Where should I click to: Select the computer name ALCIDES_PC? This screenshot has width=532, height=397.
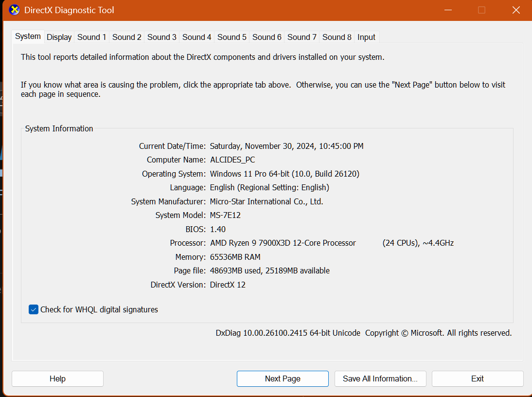[232, 160]
